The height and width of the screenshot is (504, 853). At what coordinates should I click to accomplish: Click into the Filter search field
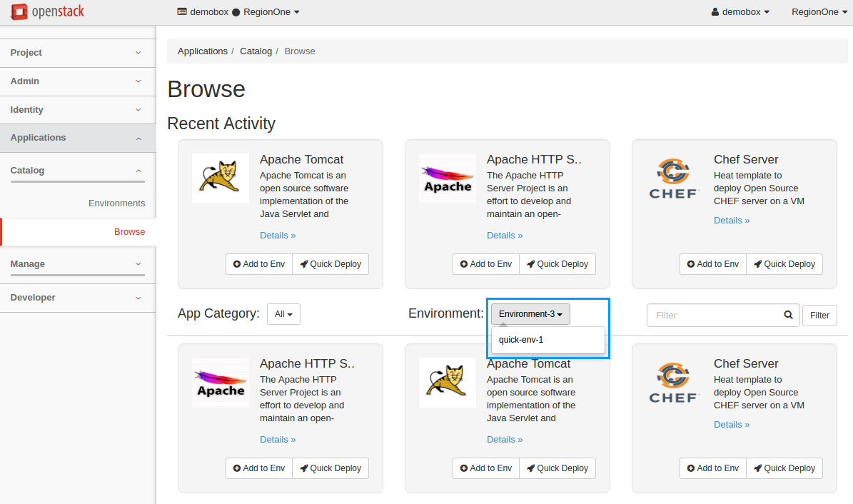click(714, 315)
